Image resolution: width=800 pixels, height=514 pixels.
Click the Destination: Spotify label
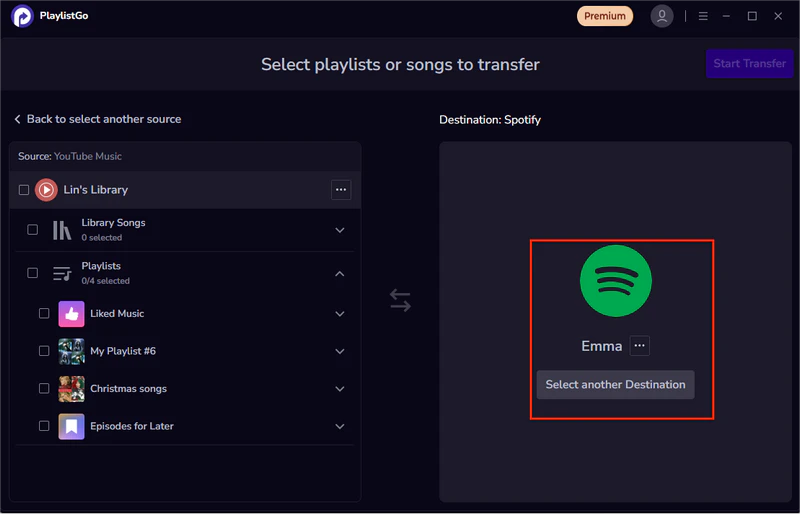(490, 120)
